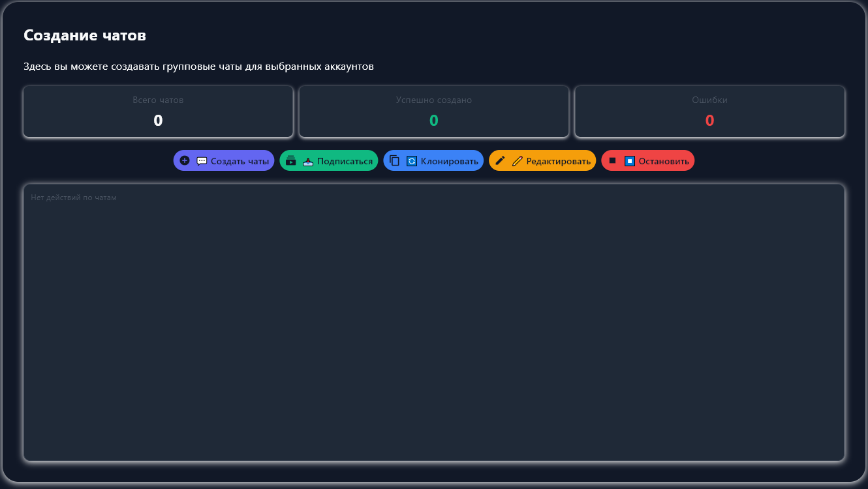This screenshot has height=489, width=868.
Task: Click the subscriptions stack icon on green button
Action: [291, 160]
